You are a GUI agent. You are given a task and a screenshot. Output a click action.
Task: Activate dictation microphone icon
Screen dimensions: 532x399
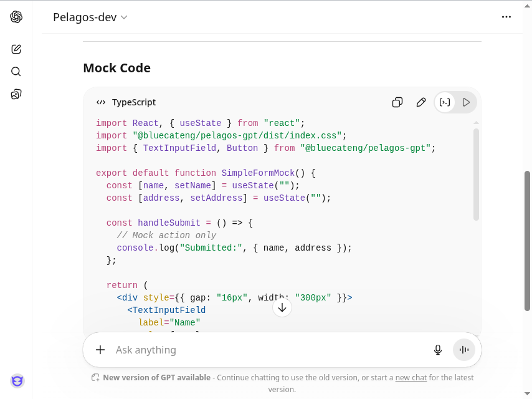438,350
